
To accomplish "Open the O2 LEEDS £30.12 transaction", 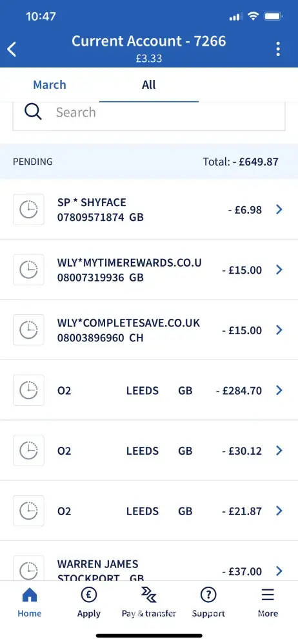I will (x=149, y=450).
